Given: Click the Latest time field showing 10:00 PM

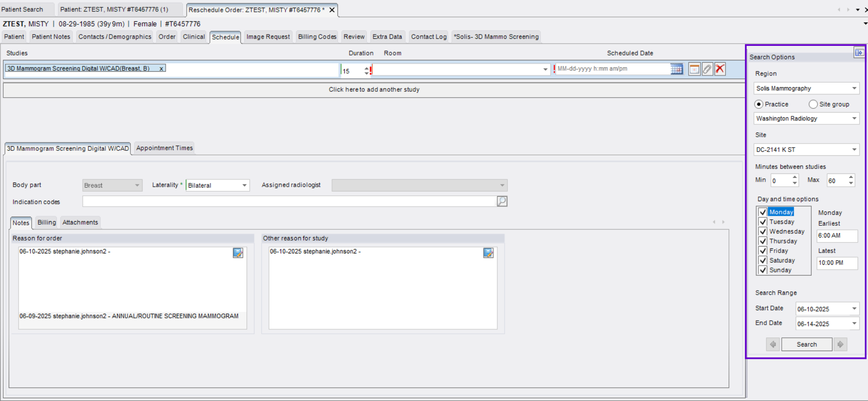Looking at the screenshot, I should click(x=837, y=263).
